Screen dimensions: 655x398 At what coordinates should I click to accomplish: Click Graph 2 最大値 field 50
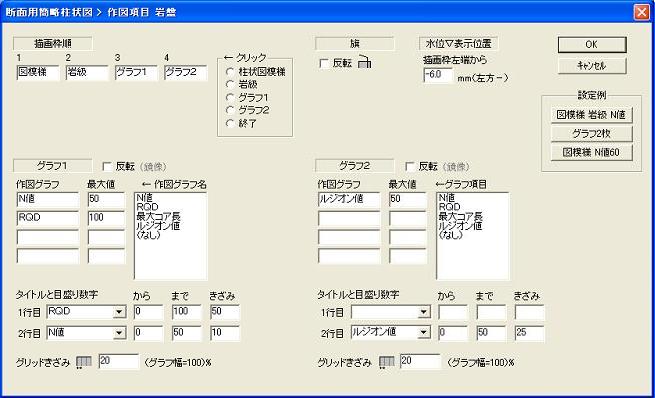(408, 200)
